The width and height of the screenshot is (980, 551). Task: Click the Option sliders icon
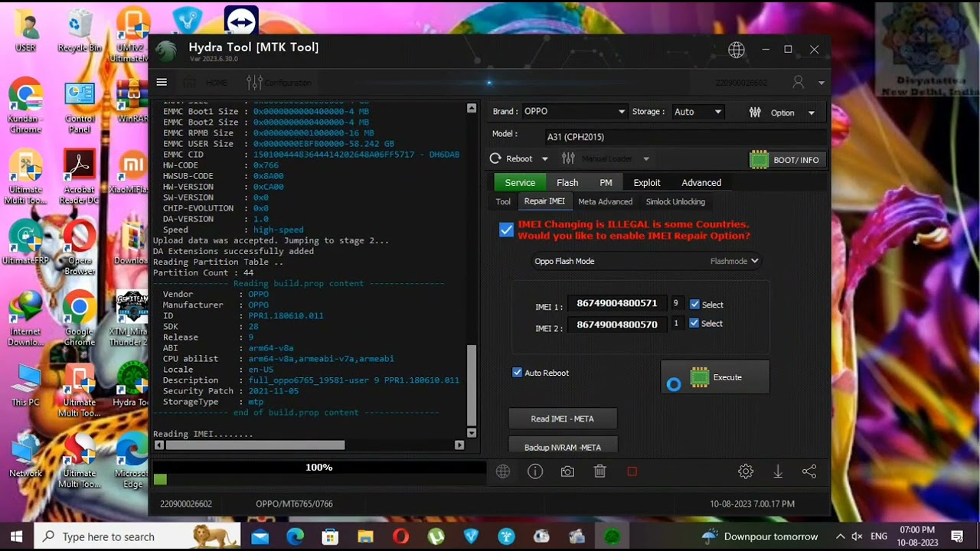click(755, 112)
